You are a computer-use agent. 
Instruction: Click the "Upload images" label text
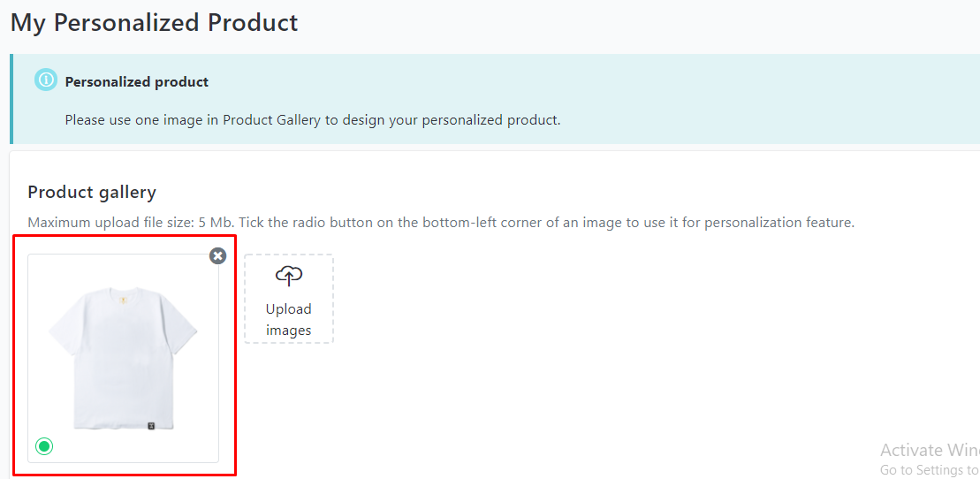coord(289,320)
